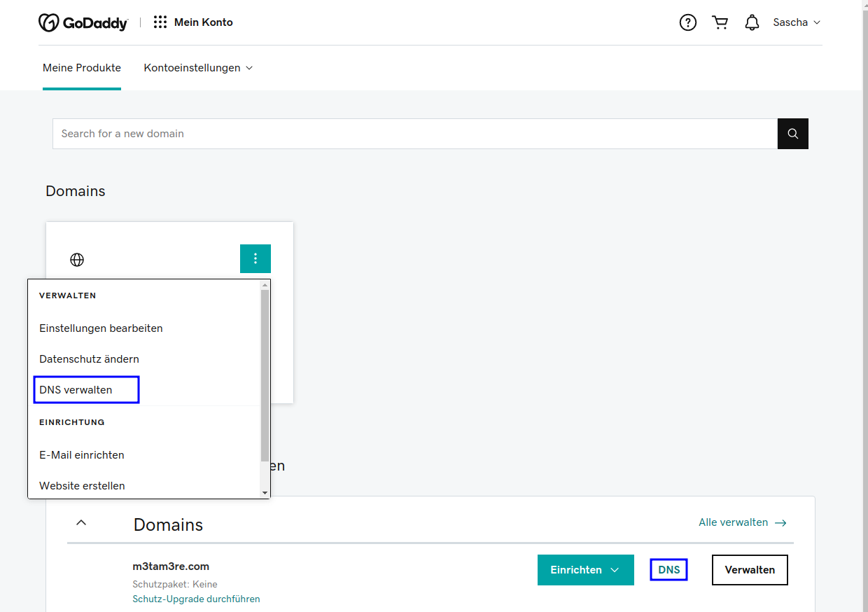Click the menu scrollbar up arrow
This screenshot has width=868, height=612.
(265, 285)
